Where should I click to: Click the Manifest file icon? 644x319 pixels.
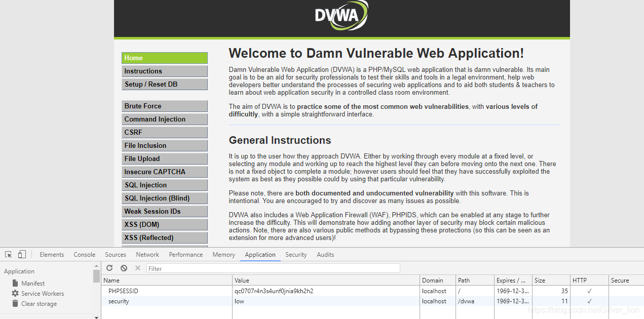click(x=15, y=283)
